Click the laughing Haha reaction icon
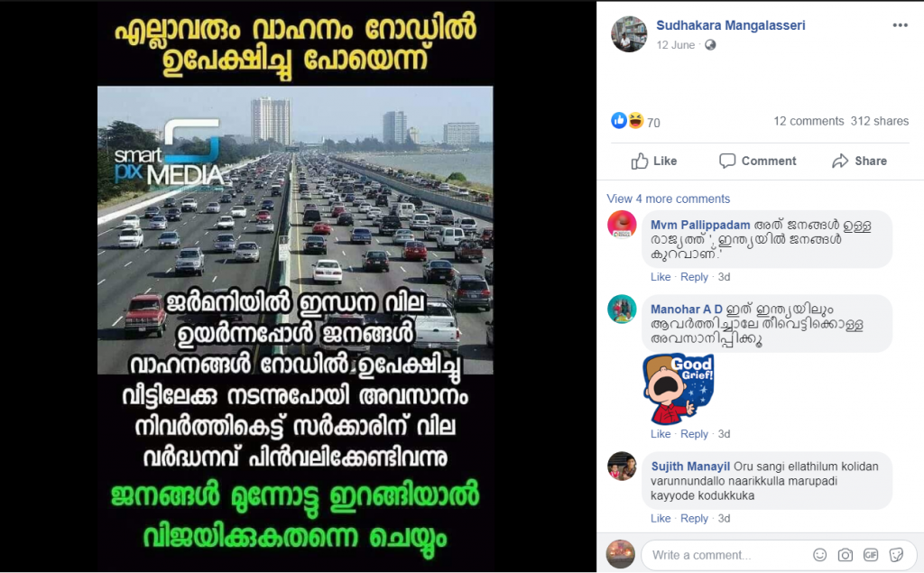Screen dimensions: 924x573 pos(635,121)
